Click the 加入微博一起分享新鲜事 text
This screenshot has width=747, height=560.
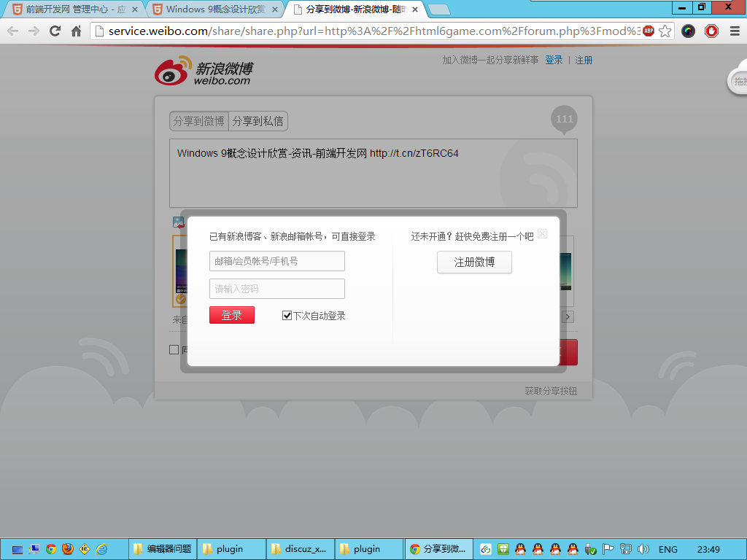tap(490, 60)
